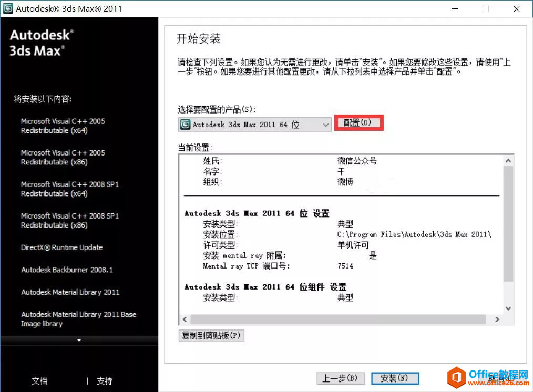Click the 64 位组件 设置 heading

(265, 287)
